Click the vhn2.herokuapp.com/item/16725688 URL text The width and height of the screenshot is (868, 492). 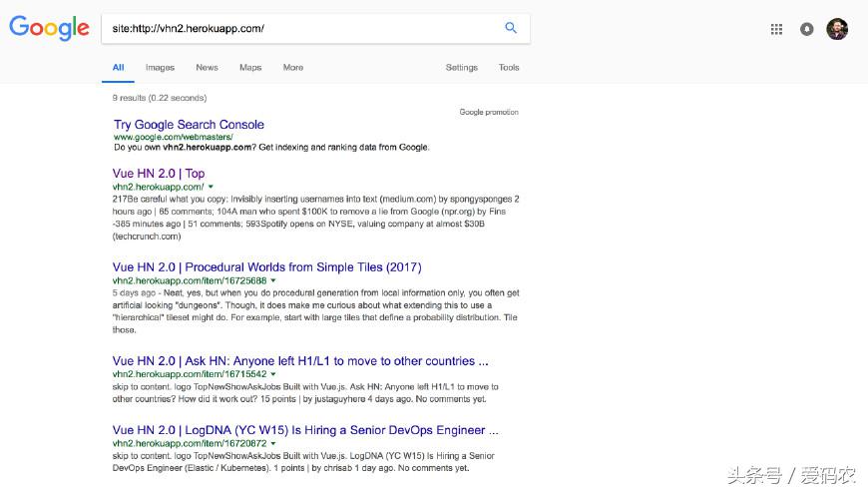click(x=190, y=280)
